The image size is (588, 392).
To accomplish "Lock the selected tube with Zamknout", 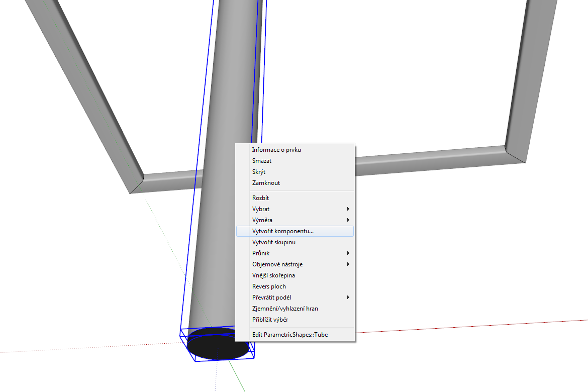I will (266, 183).
